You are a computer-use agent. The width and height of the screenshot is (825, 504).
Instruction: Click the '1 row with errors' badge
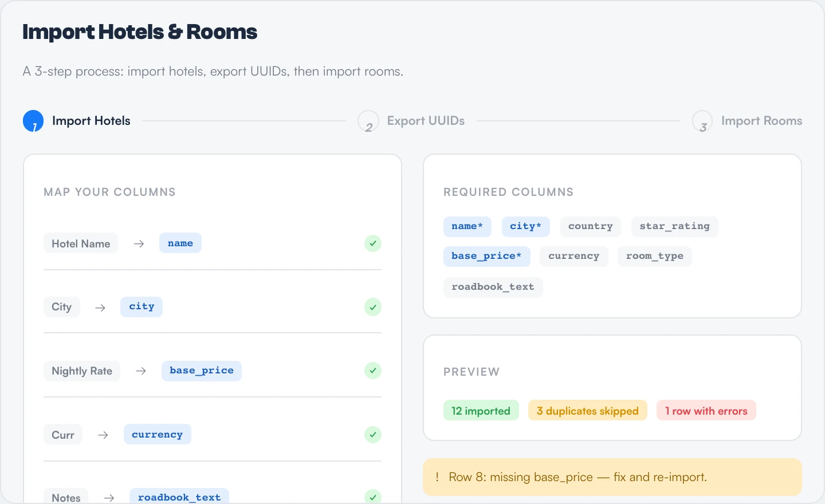point(706,411)
